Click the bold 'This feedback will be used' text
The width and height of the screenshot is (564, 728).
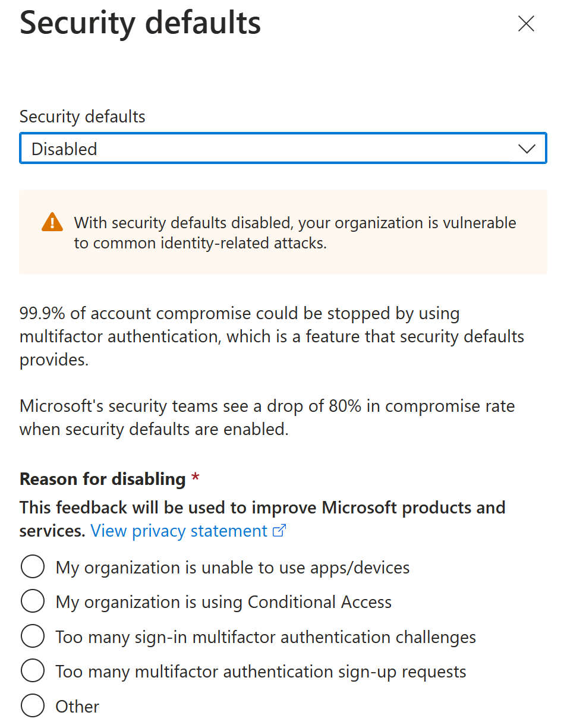[262, 508]
